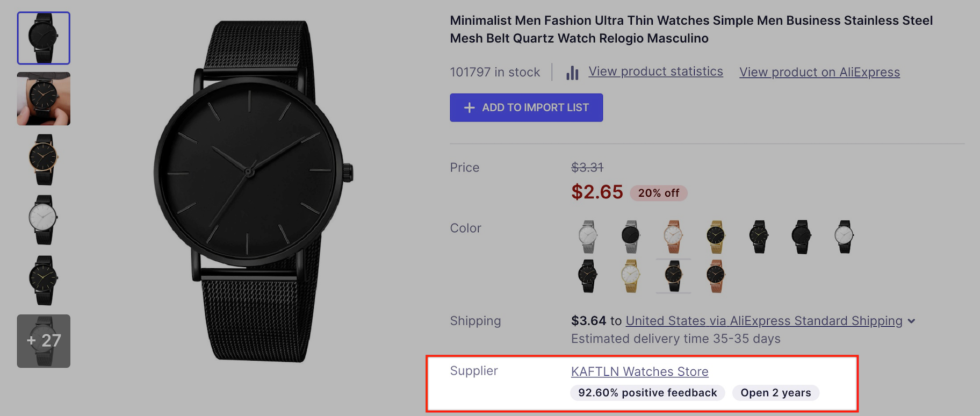Choose rose gold band white dial color
This screenshot has width=980, height=416.
673,236
